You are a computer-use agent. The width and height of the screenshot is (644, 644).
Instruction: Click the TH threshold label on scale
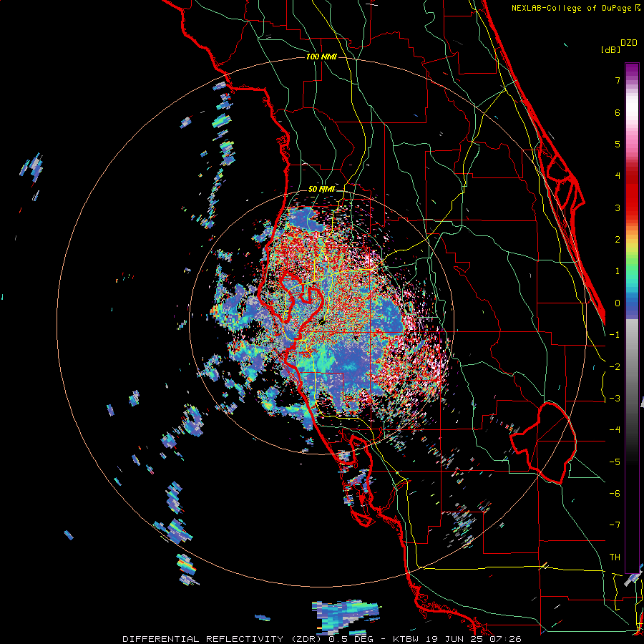coord(615,557)
